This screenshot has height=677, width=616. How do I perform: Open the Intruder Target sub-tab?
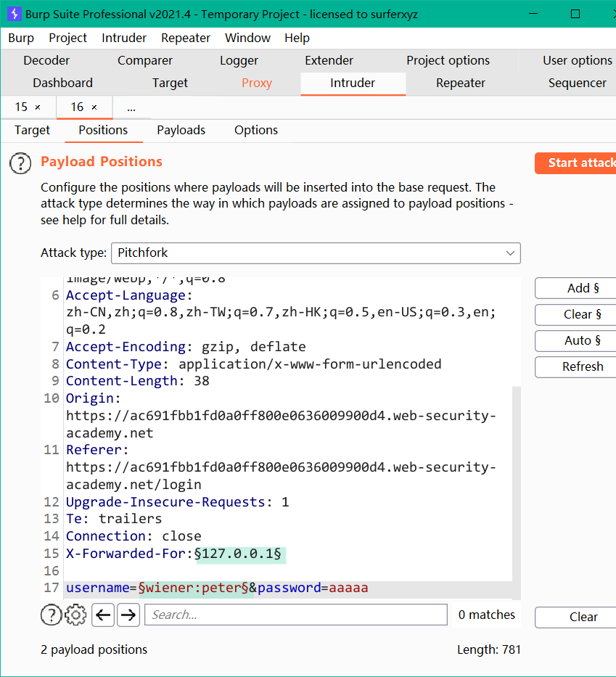click(x=33, y=131)
